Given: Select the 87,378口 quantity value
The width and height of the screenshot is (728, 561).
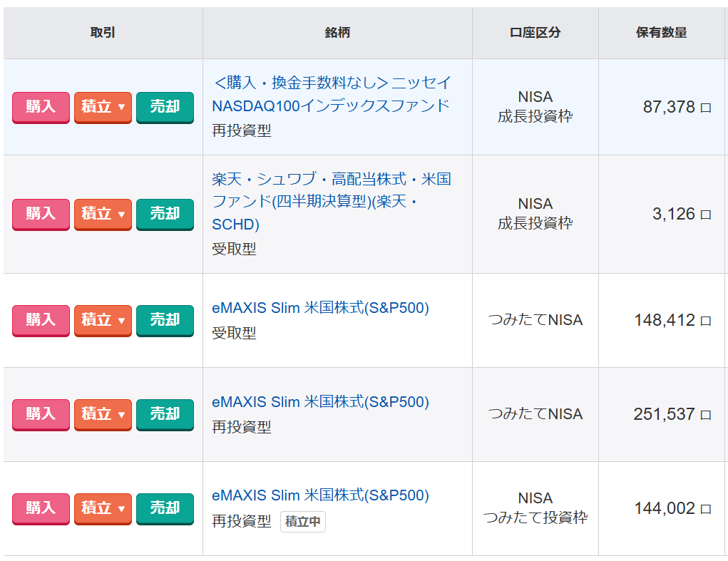Looking at the screenshot, I should [677, 107].
